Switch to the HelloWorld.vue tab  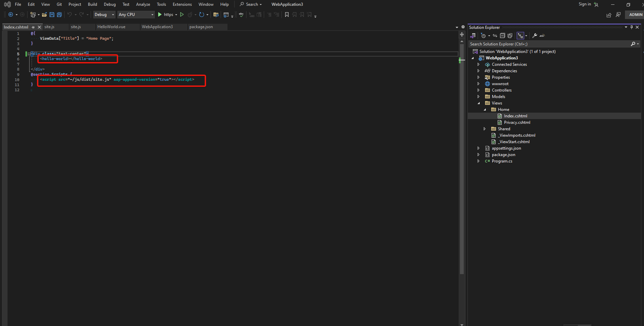(x=111, y=27)
